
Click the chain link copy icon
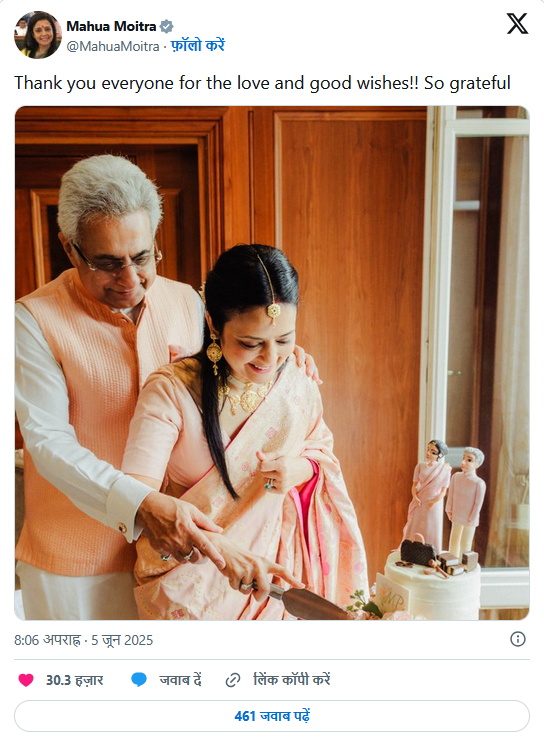pos(233,680)
